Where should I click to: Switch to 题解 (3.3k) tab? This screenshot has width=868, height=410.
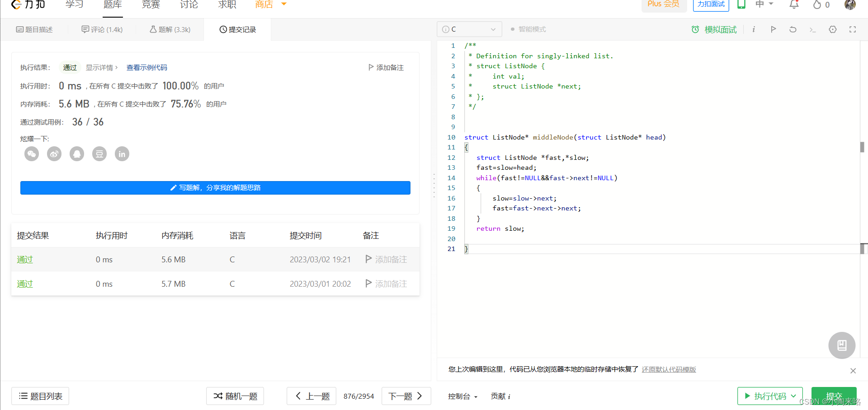click(x=170, y=29)
